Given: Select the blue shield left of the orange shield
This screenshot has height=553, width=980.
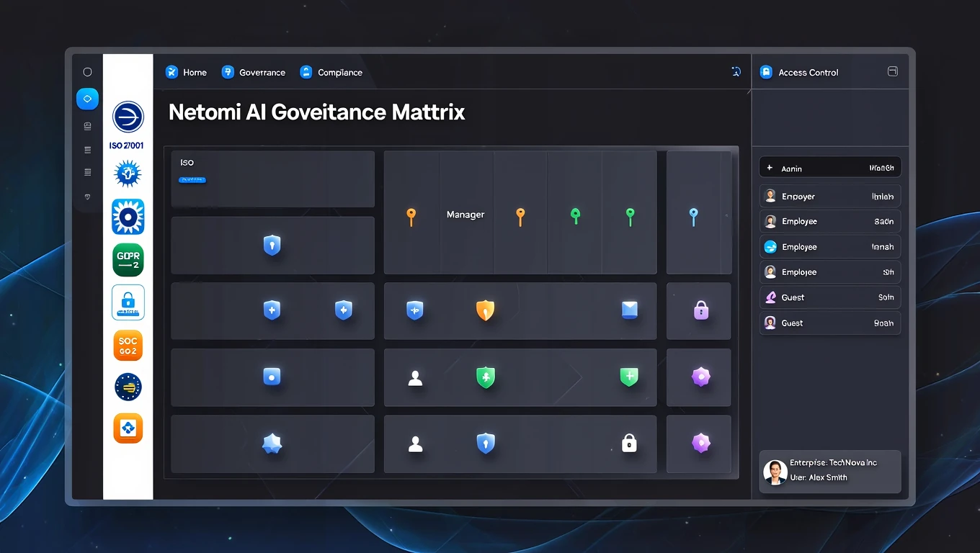Looking at the screenshot, I should 415,310.
